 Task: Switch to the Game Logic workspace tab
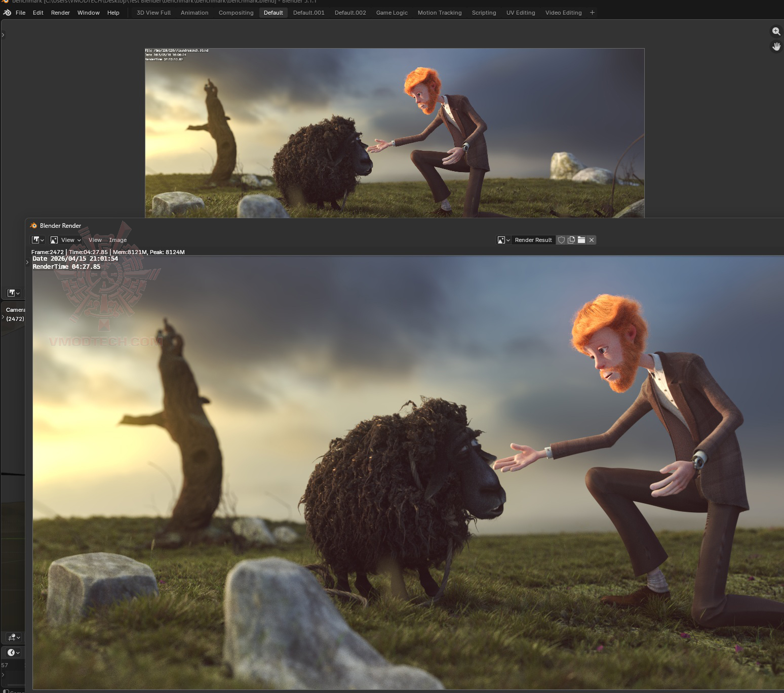392,13
